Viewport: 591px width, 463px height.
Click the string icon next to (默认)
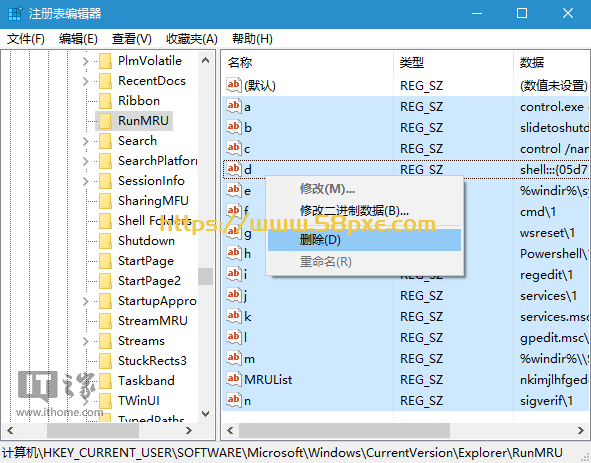pos(234,85)
